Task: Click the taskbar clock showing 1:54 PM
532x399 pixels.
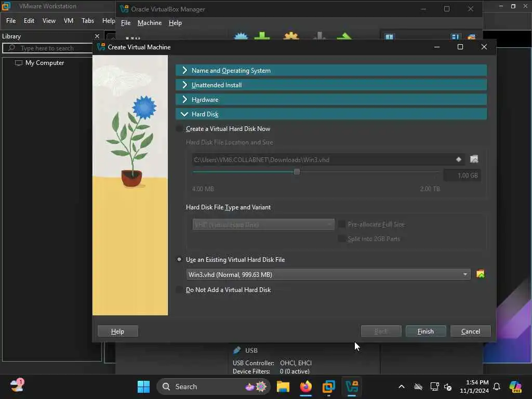Action: (474, 387)
